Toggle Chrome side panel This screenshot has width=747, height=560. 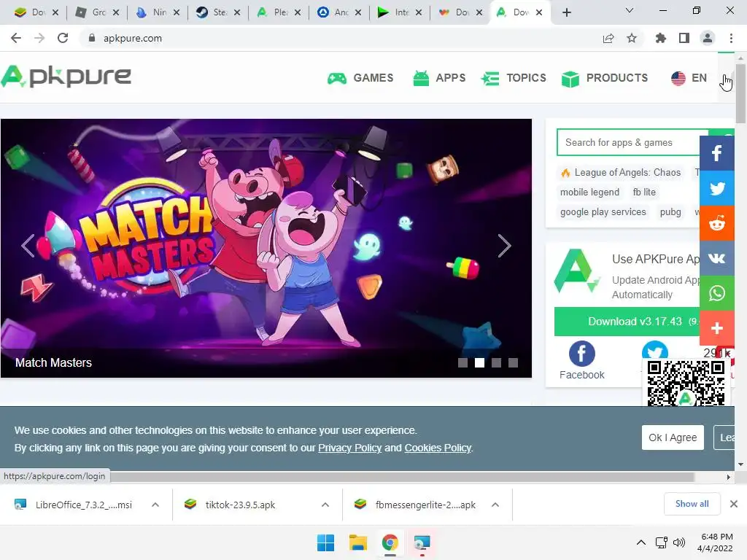(684, 38)
